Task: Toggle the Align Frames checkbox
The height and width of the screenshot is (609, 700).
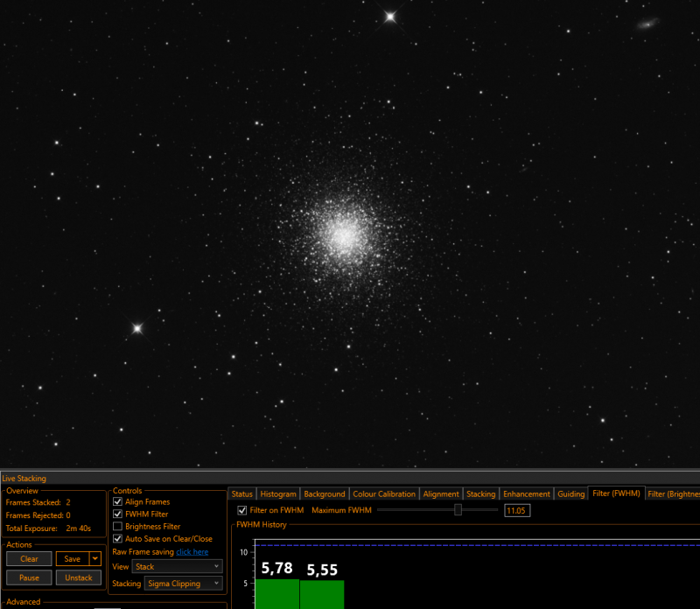Action: coord(118,502)
